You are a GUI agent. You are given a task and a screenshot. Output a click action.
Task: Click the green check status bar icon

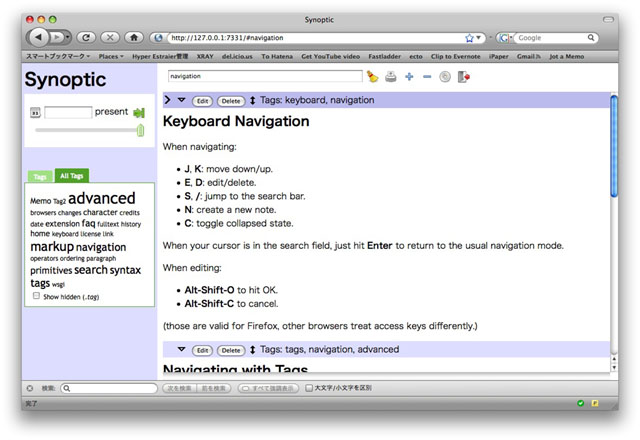pos(580,403)
